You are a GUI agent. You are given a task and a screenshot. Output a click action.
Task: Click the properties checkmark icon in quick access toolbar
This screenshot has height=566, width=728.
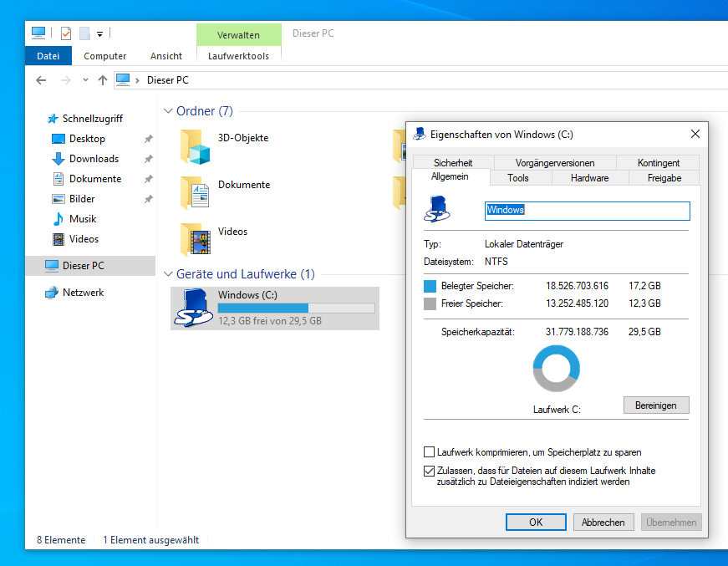(x=66, y=33)
